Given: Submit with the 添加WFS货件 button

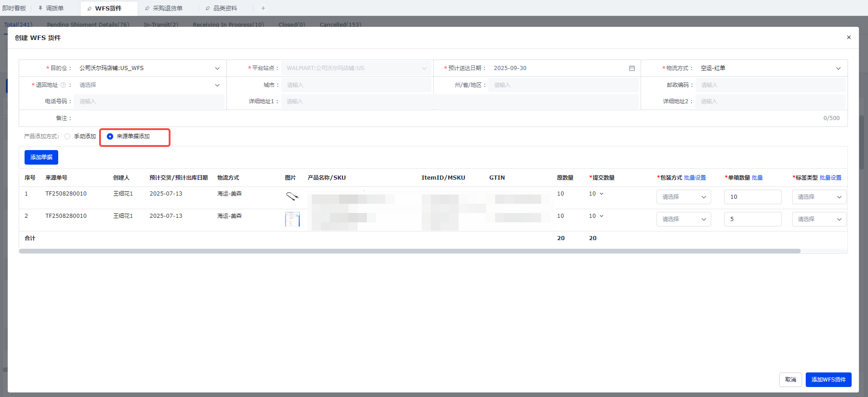Looking at the screenshot, I should pyautogui.click(x=828, y=380).
